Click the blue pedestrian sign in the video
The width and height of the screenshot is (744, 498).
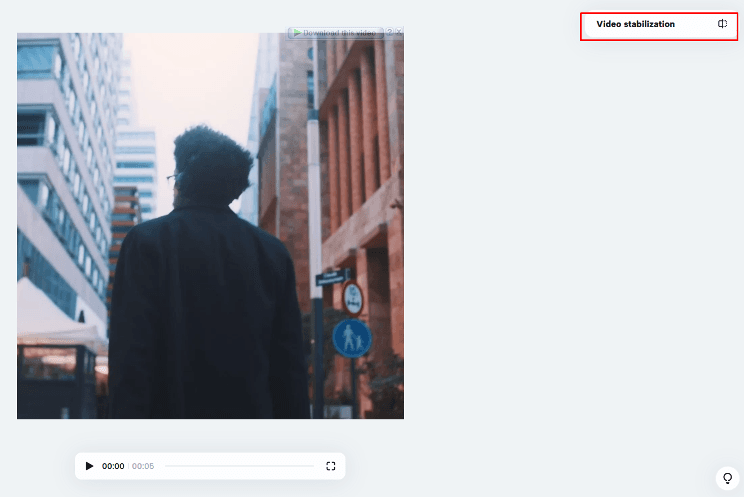pos(351,339)
